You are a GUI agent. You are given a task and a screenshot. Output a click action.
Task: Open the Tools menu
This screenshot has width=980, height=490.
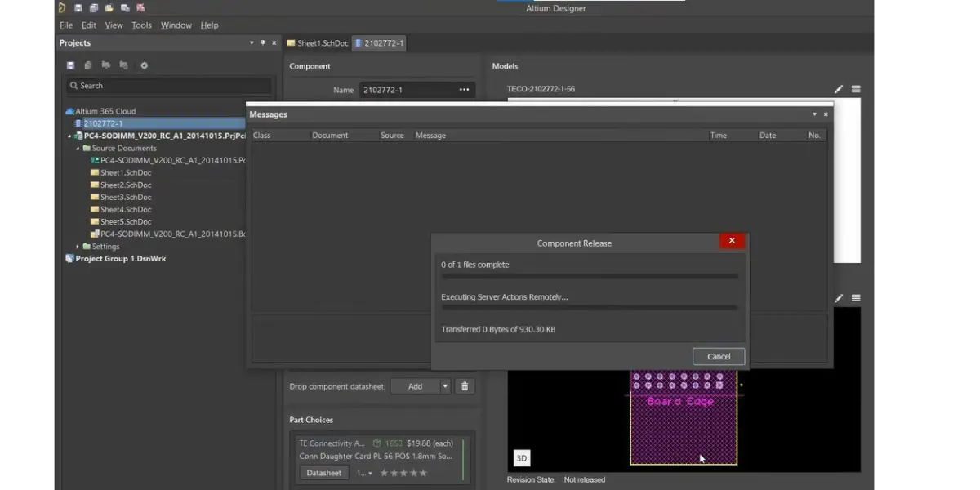(142, 25)
